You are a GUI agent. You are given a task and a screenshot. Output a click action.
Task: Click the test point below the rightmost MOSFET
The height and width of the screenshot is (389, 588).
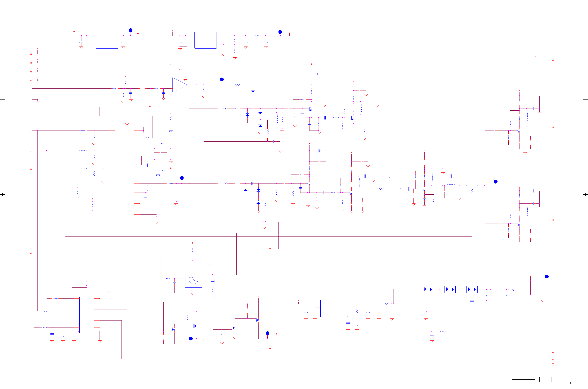(267, 333)
